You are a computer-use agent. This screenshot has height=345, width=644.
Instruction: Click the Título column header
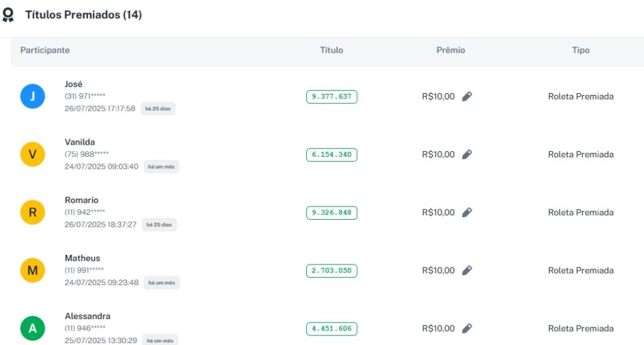tap(331, 50)
